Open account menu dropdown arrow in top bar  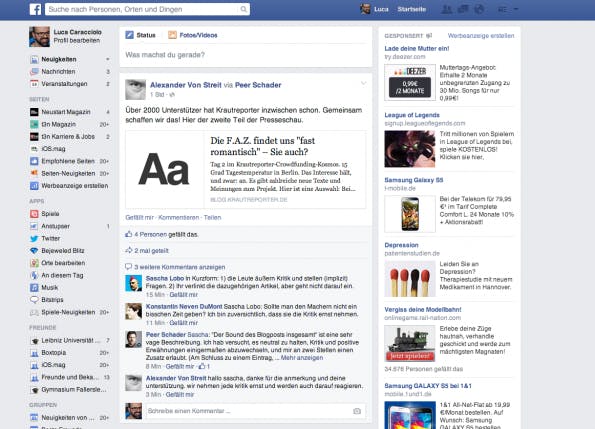pos(516,9)
